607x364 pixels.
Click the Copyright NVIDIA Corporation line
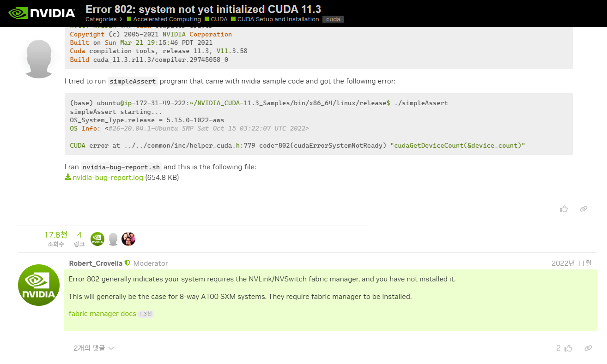click(151, 34)
